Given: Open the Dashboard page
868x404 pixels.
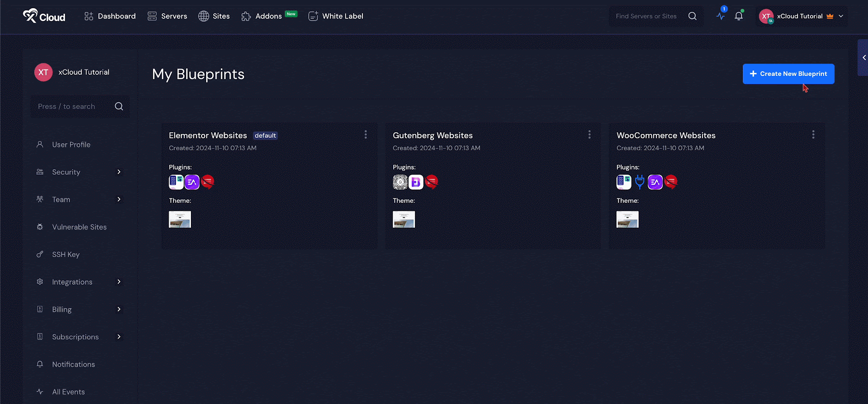Looking at the screenshot, I should (110, 16).
